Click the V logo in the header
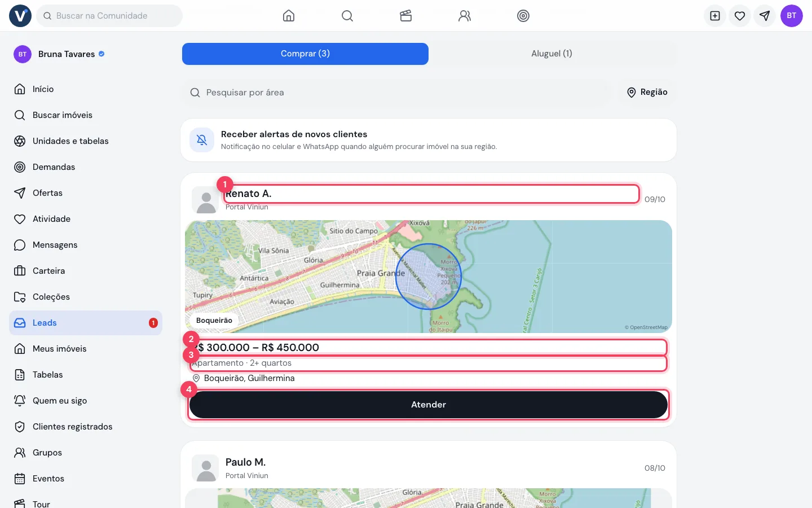 pyautogui.click(x=20, y=16)
